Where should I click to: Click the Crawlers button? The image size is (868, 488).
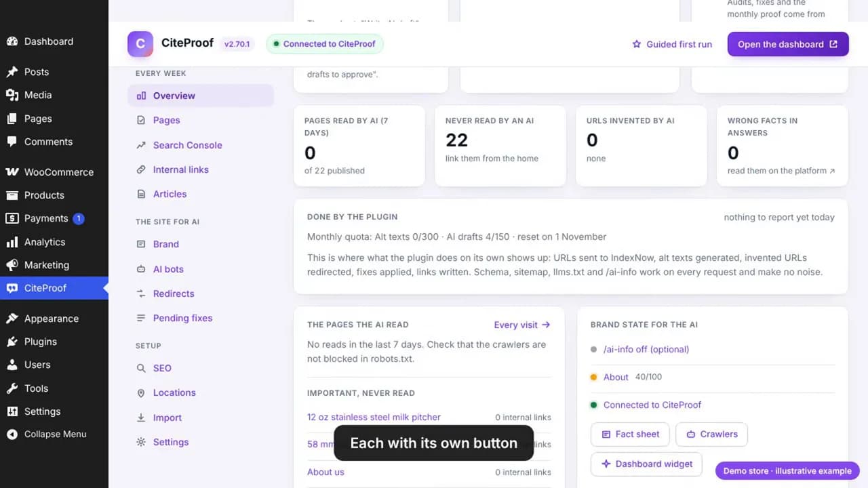711,434
